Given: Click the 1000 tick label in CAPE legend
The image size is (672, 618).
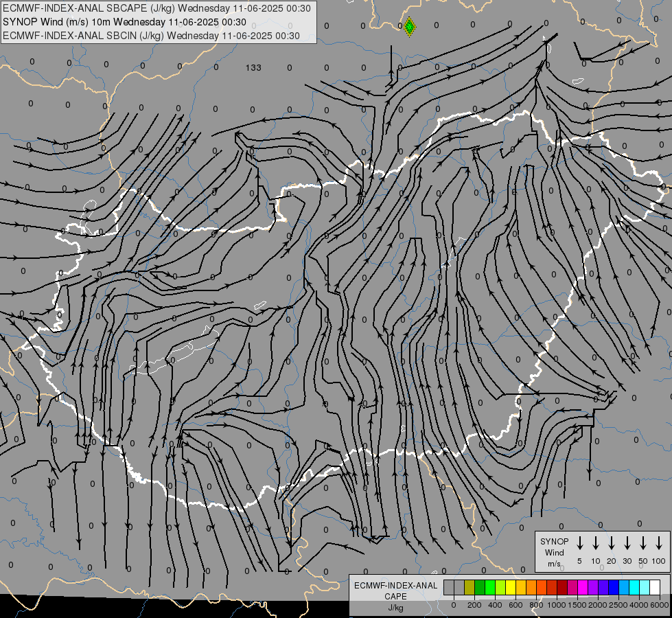Looking at the screenshot, I should tap(557, 605).
